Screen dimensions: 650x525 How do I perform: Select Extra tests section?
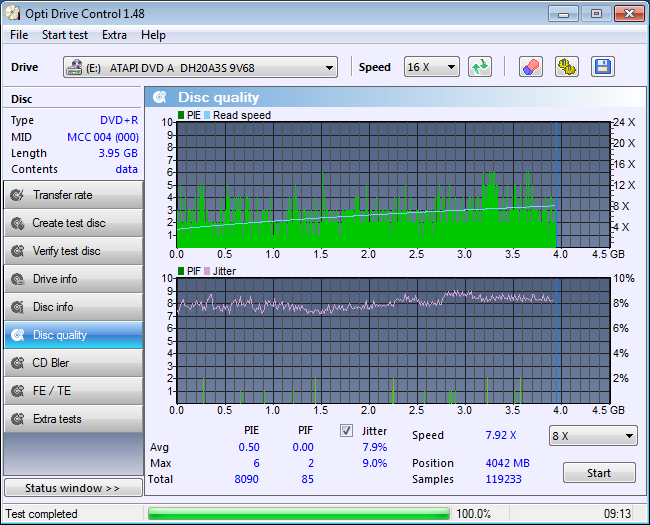click(x=73, y=419)
